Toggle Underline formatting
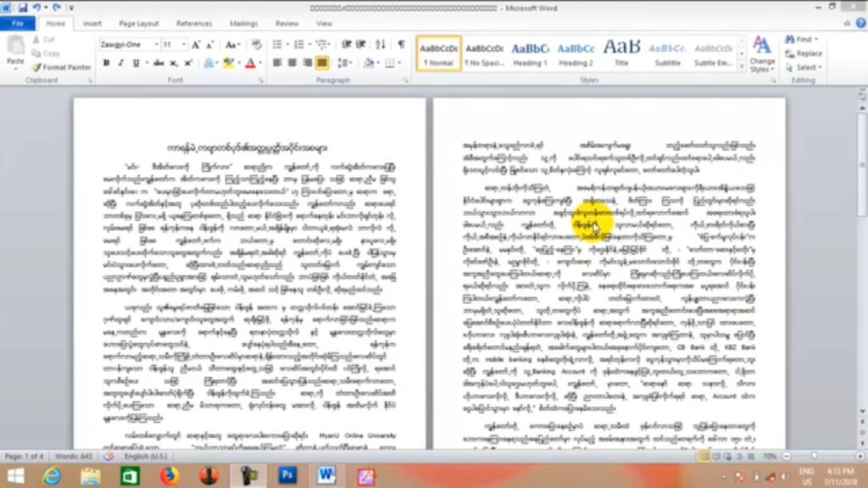 pyautogui.click(x=136, y=63)
